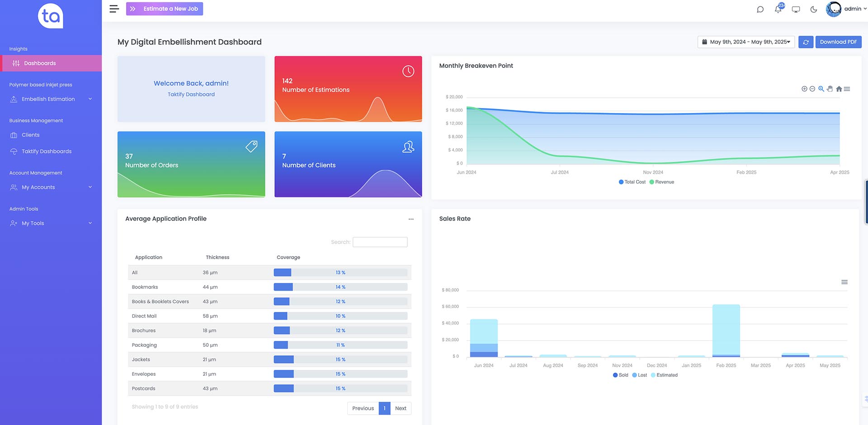
Task: Open Clients in the sidebar
Action: (x=31, y=135)
